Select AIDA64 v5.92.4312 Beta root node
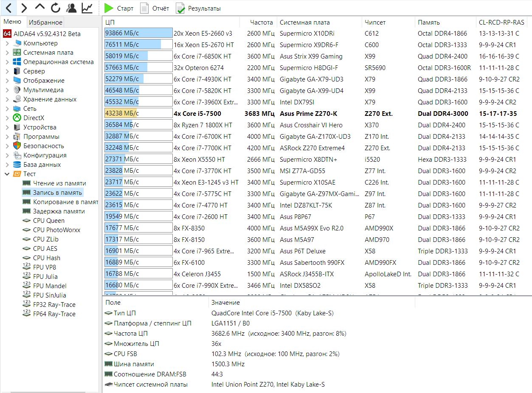The height and width of the screenshot is (393, 532). pyautogui.click(x=48, y=34)
